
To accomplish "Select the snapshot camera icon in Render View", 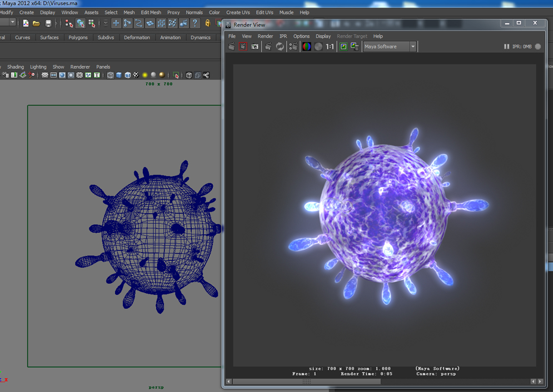I will (255, 46).
